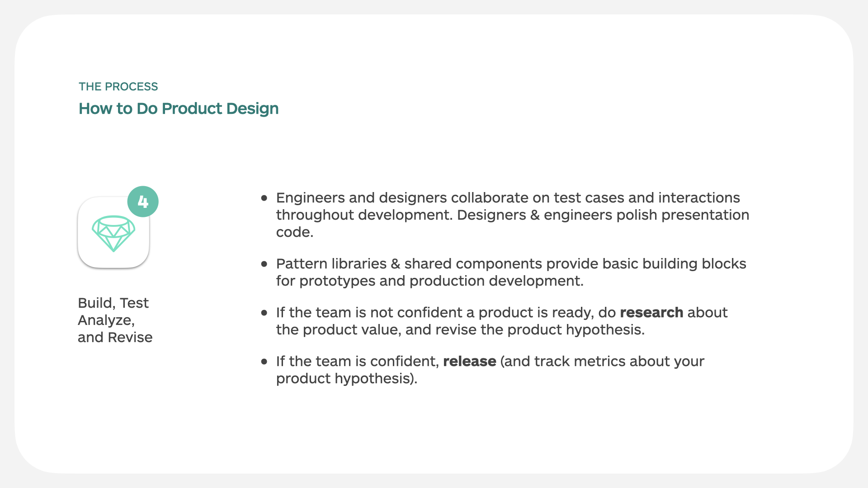Click the bullet dot before "Engineers and designers"
Viewport: 868px width, 488px height.
pyautogui.click(x=264, y=198)
